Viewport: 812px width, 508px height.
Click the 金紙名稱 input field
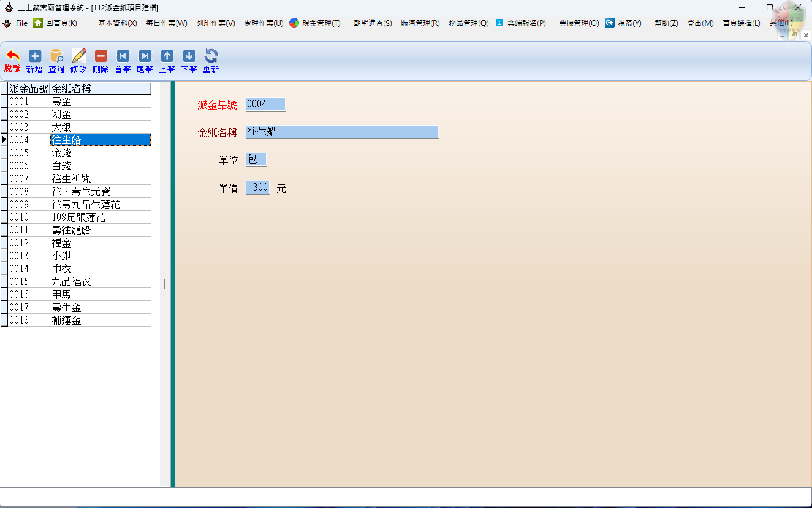coord(341,132)
